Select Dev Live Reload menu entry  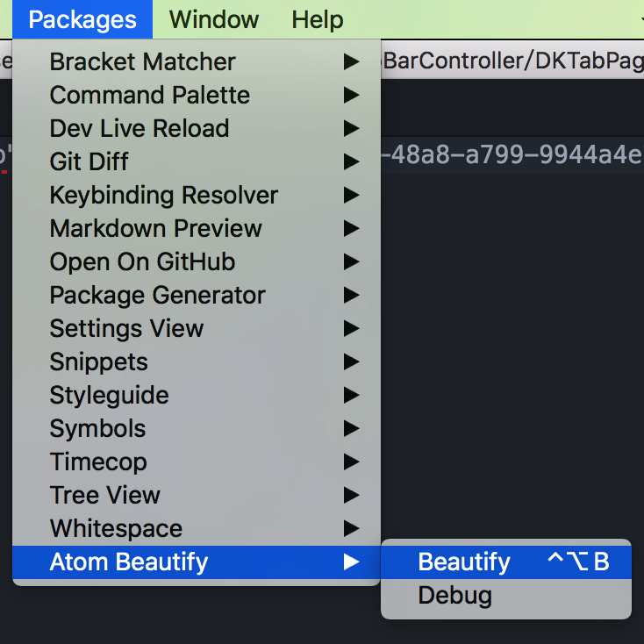click(197, 128)
